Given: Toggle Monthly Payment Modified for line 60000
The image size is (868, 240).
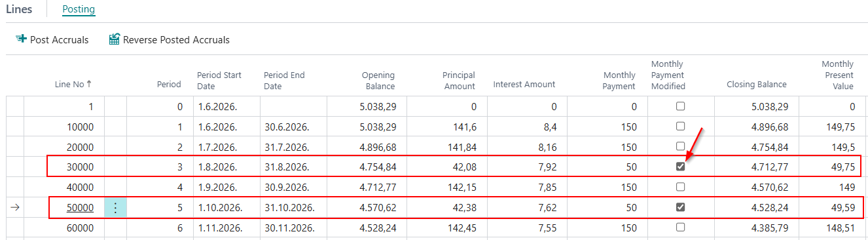Looking at the screenshot, I should (x=681, y=228).
